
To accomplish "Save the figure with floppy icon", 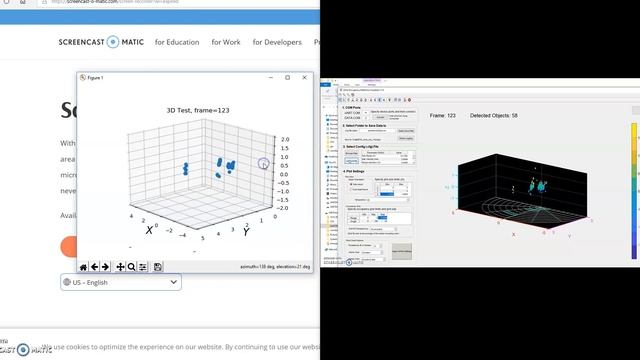I will click(158, 267).
